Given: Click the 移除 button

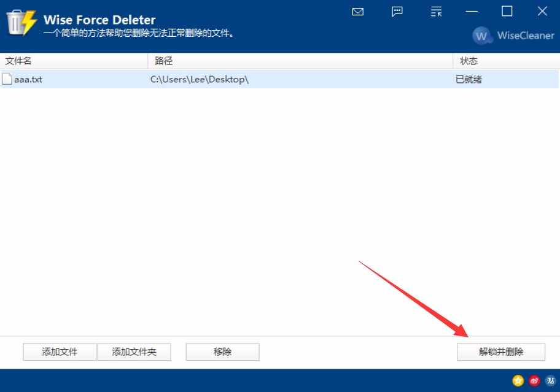Looking at the screenshot, I should point(222,352).
